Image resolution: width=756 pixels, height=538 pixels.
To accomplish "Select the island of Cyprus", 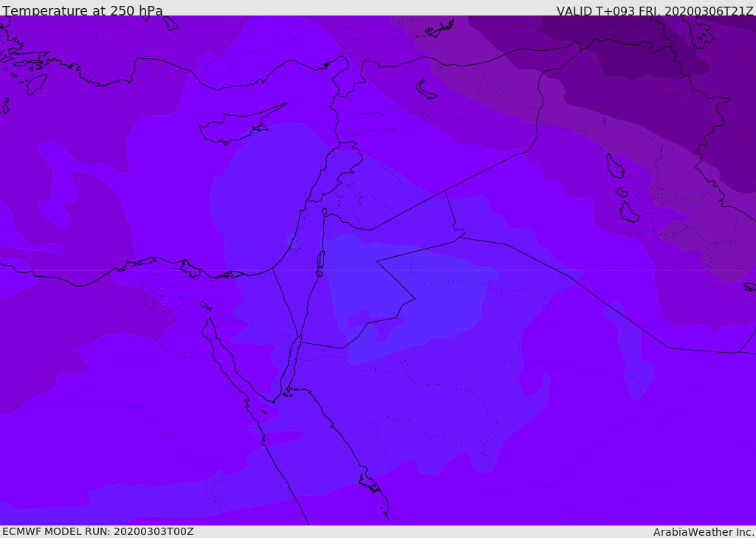I will [235, 127].
